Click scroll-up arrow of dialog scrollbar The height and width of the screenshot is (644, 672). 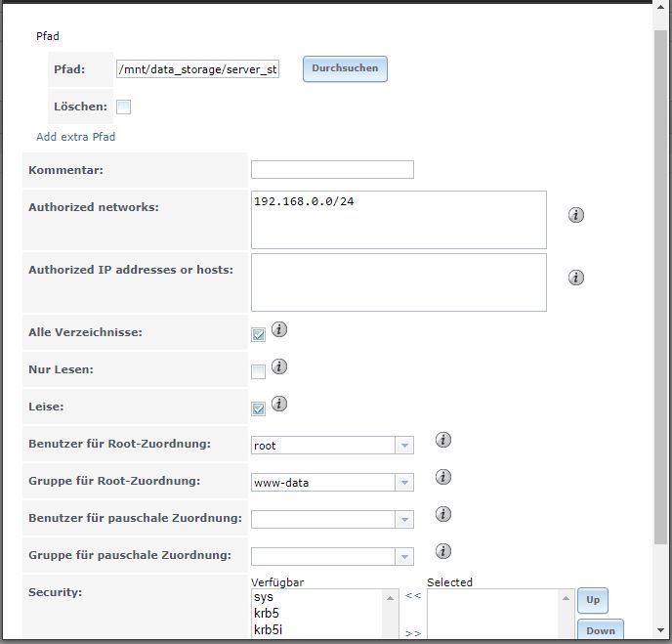point(660,7)
